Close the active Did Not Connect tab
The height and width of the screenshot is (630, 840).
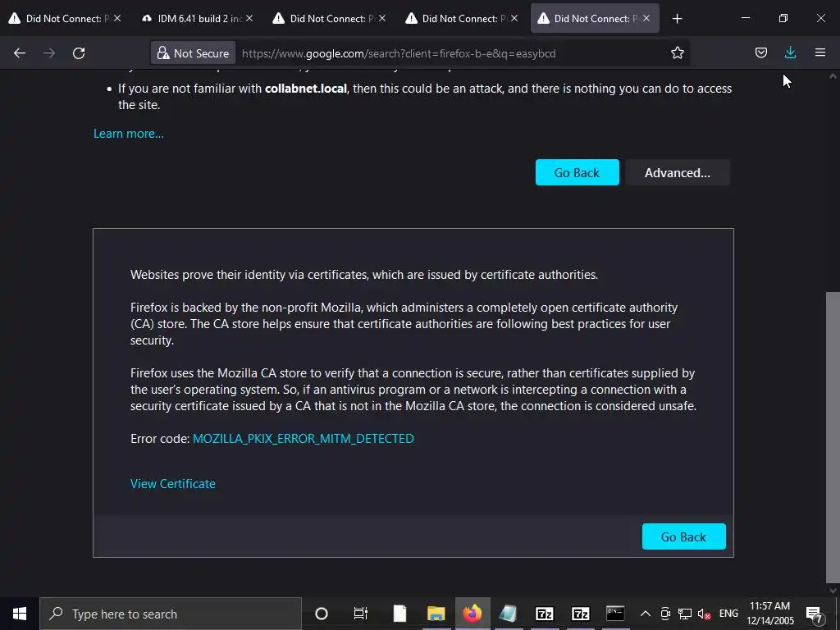(x=646, y=18)
